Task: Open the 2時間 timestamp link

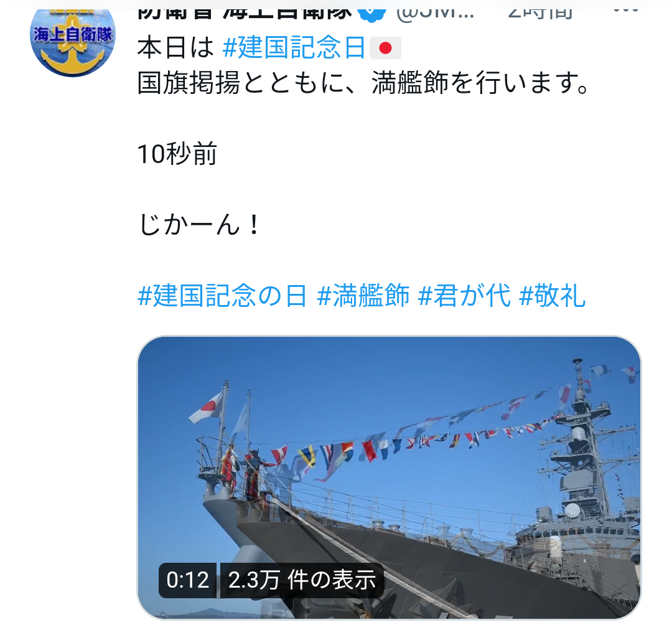Action: point(541,14)
